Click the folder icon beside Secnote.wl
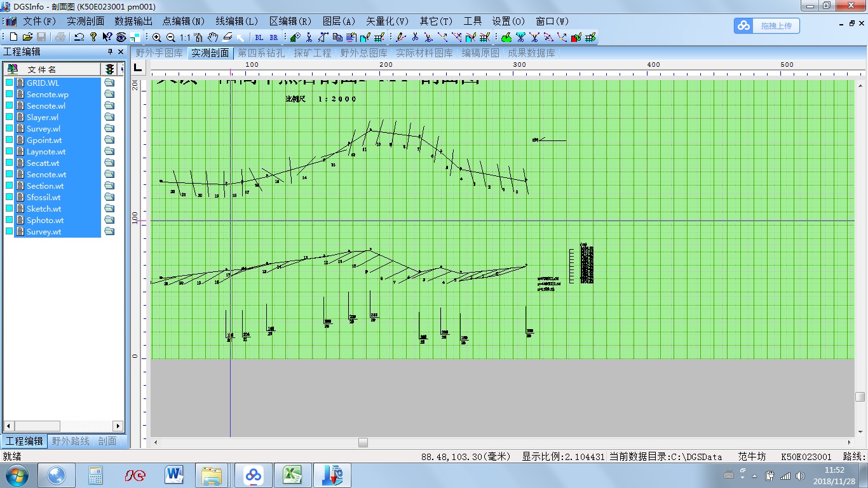Image resolution: width=868 pixels, height=488 pixels. 109,105
